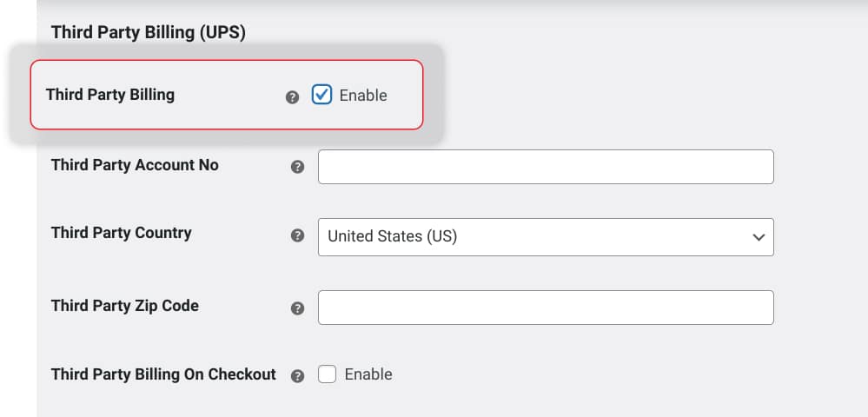The width and height of the screenshot is (868, 417).
Task: Click help icon for Third Party Account No
Action: pos(298,167)
